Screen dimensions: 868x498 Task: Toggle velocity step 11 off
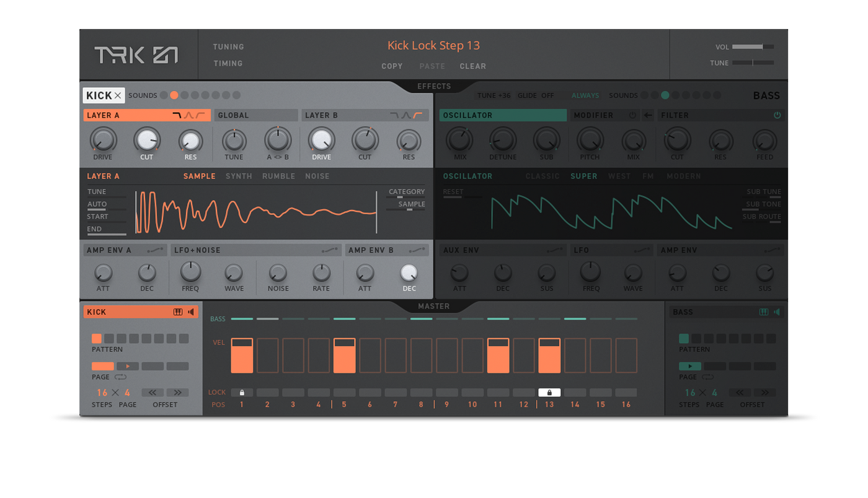[x=498, y=356]
